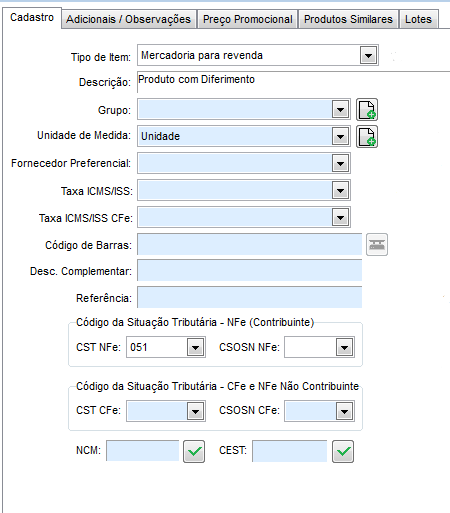Open the CST CFe dropdown
450x513 pixels.
pyautogui.click(x=195, y=411)
